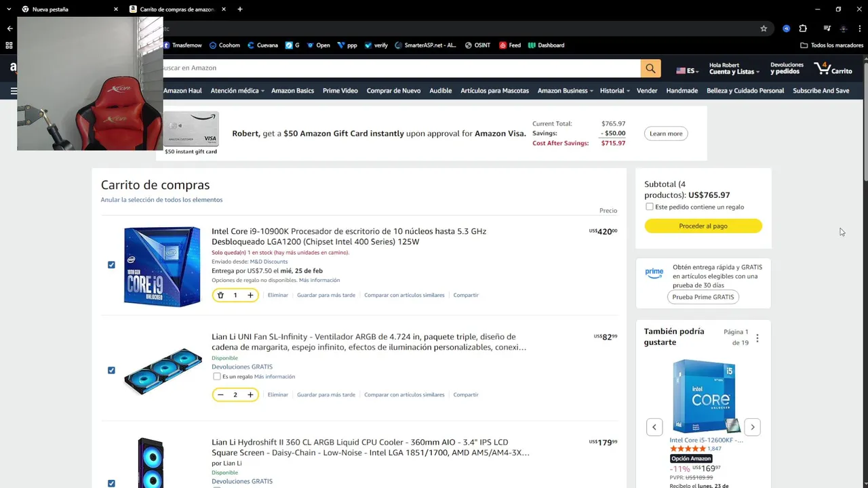Show previous recommended products
This screenshot has height=488, width=868.
coord(654,427)
